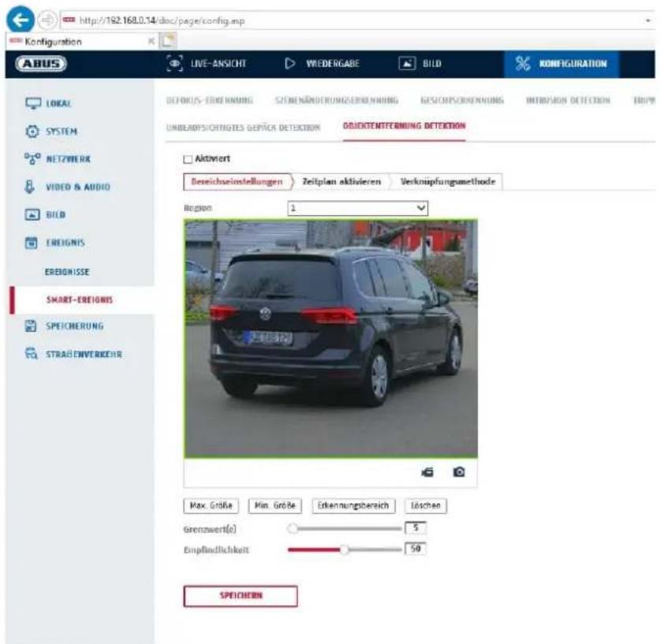Open the Region dropdown

358,208
